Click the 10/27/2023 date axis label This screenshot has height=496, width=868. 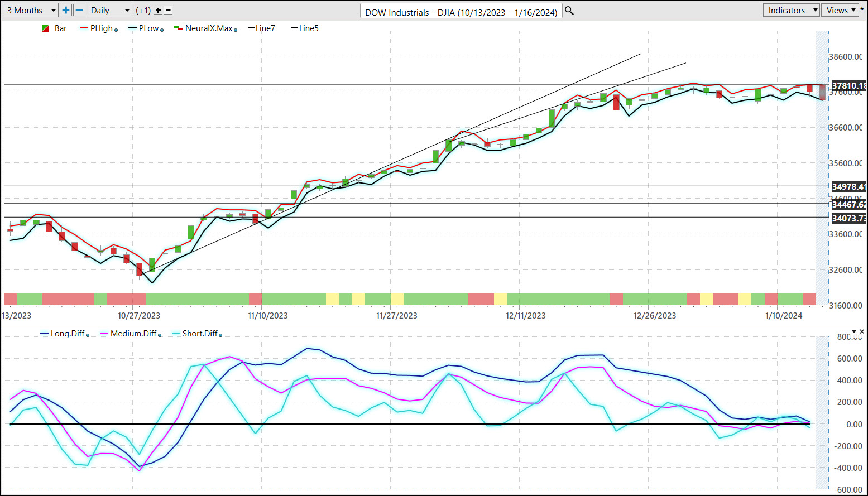(x=139, y=316)
